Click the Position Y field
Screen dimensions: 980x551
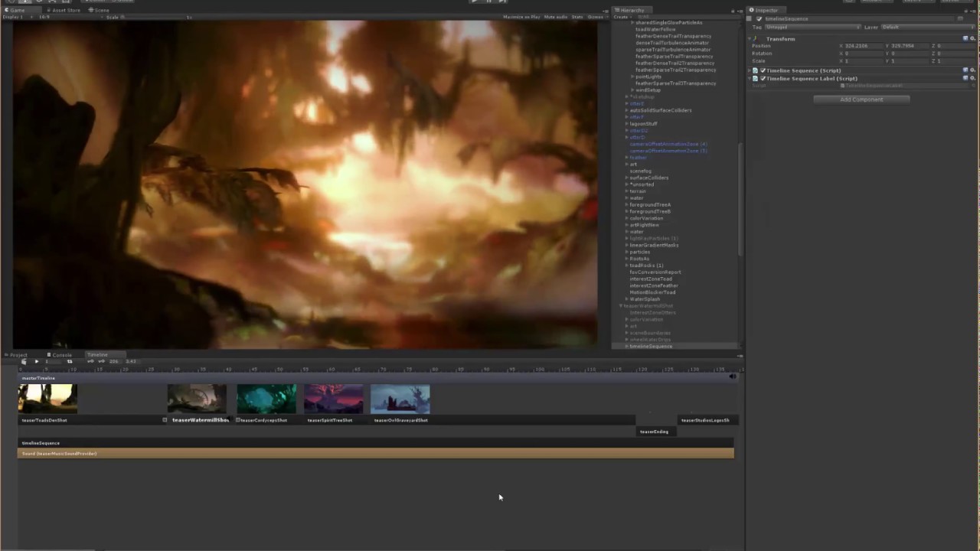pyautogui.click(x=910, y=46)
